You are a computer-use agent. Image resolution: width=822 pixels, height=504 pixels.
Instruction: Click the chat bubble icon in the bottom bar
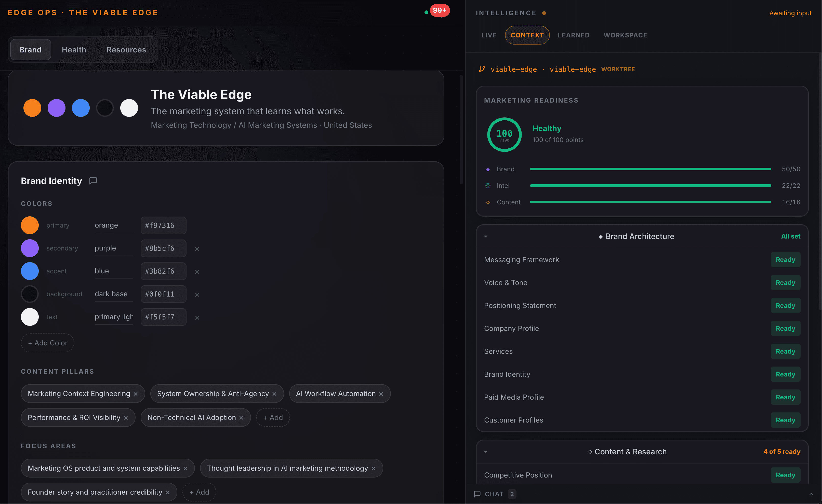tap(477, 494)
